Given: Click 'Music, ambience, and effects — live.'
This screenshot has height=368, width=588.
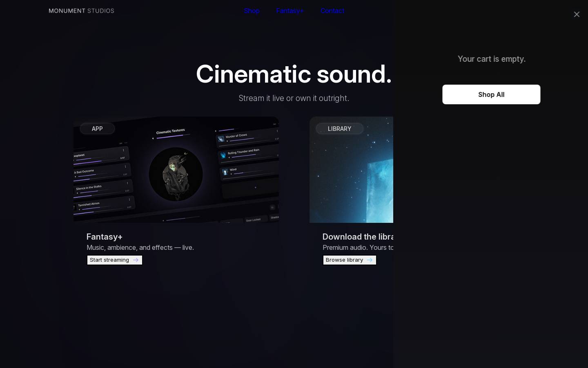Looking at the screenshot, I should pyautogui.click(x=140, y=247).
